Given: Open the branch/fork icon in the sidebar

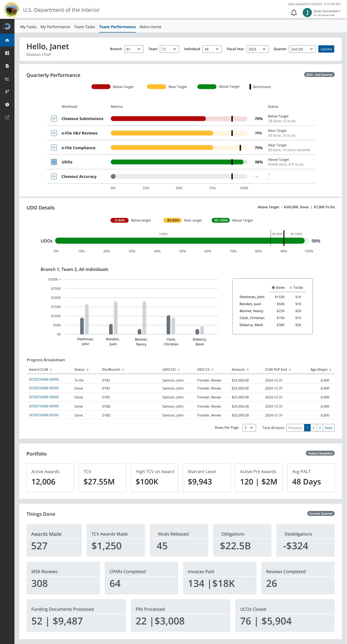Looking at the screenshot, I should coord(7,92).
